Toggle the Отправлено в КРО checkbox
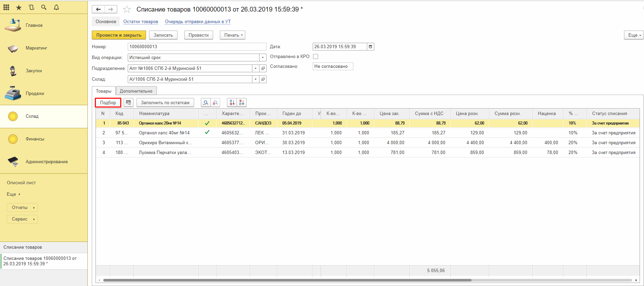 coord(315,57)
